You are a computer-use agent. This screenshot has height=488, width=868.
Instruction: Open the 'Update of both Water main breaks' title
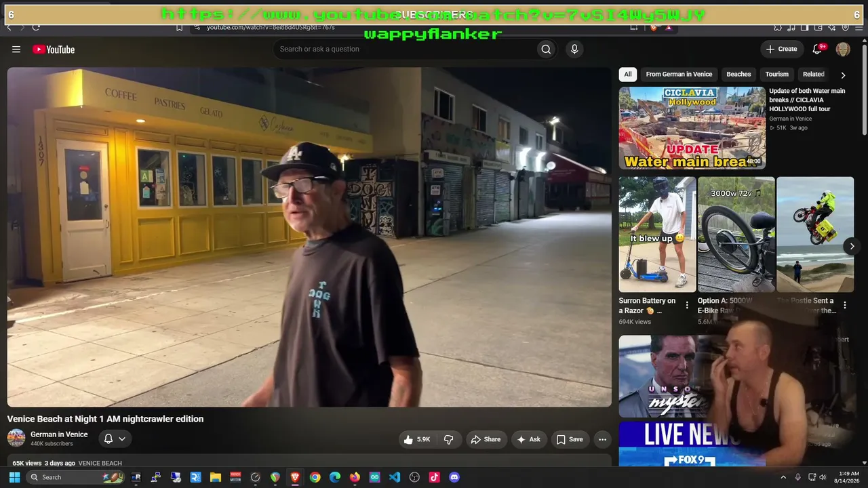(807, 100)
